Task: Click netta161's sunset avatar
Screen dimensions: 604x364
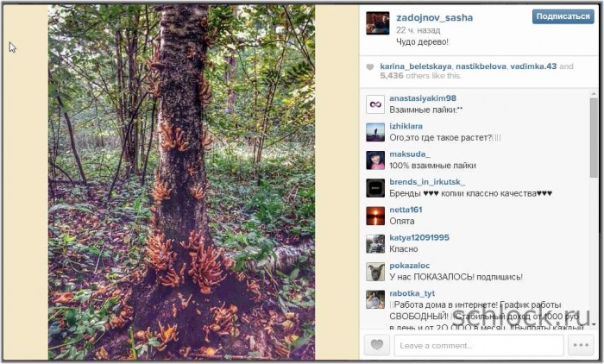Action: pos(375,216)
